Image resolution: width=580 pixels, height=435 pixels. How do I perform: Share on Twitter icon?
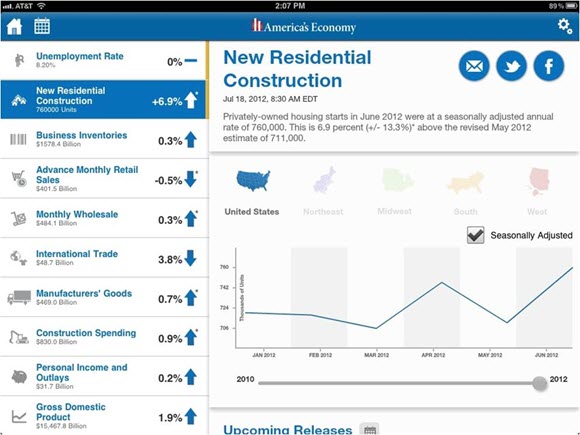(511, 66)
